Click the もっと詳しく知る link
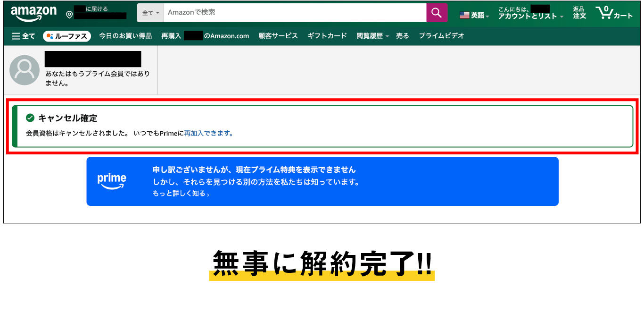 [181, 194]
